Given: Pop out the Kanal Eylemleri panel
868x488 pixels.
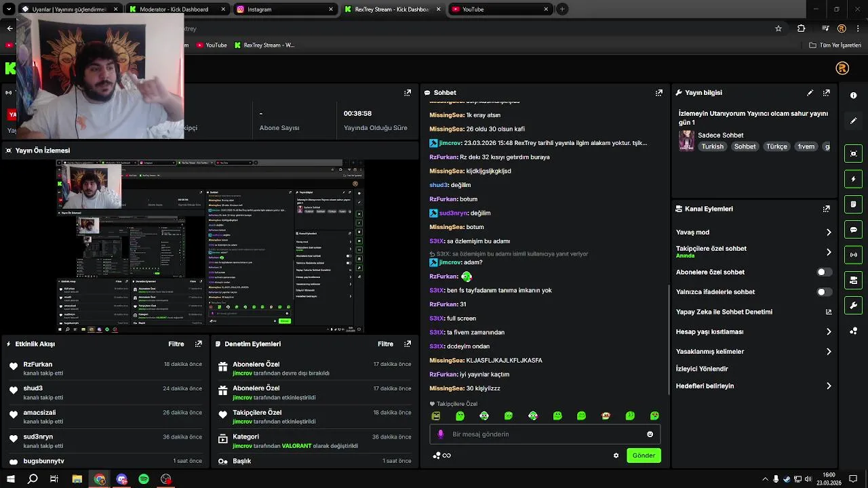Looking at the screenshot, I should [x=826, y=209].
